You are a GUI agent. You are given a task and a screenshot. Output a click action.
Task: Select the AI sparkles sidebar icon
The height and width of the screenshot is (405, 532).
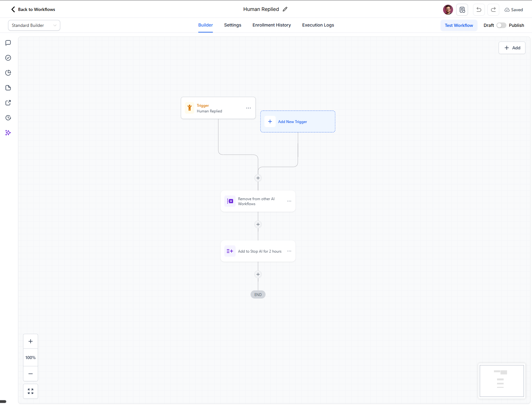click(8, 132)
